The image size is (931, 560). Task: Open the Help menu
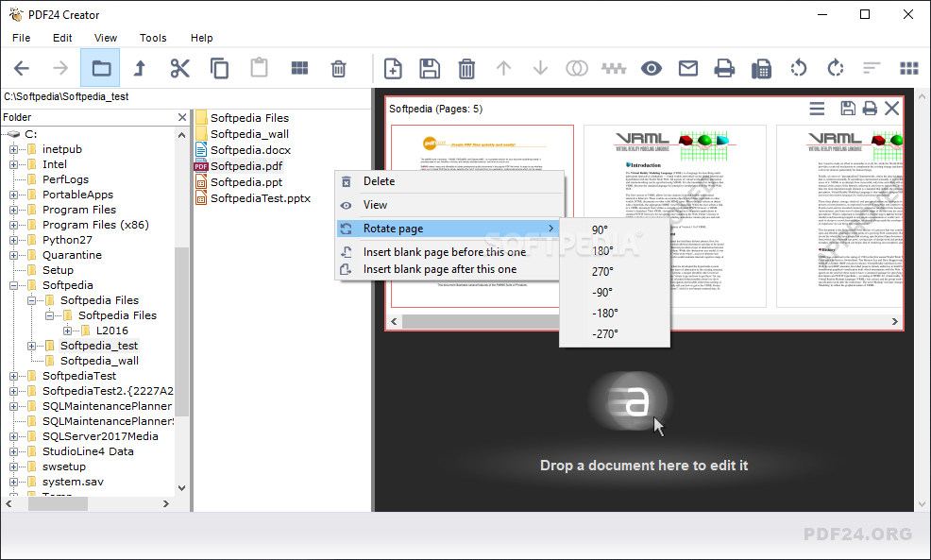point(201,38)
